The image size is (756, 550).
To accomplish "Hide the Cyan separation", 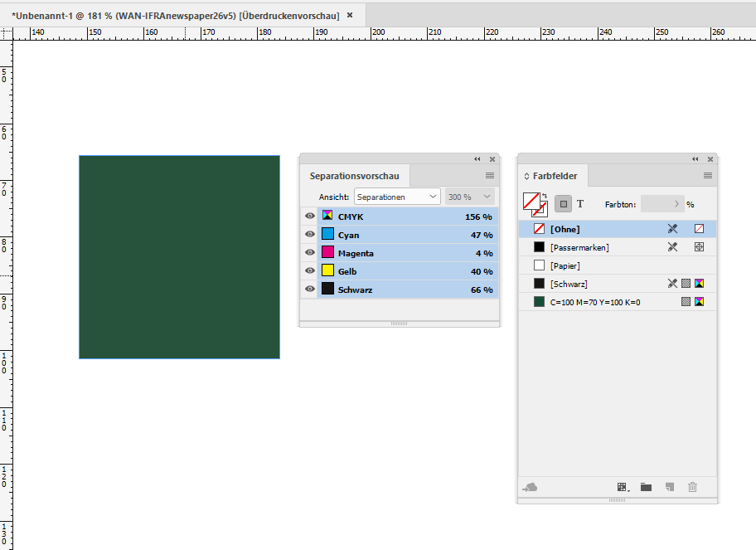I will coord(309,235).
